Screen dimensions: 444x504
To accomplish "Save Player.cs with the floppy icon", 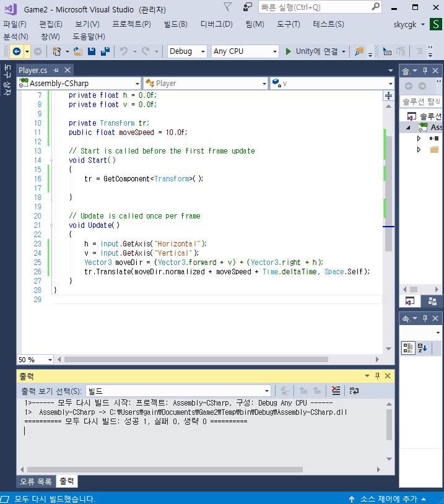I will (x=92, y=51).
